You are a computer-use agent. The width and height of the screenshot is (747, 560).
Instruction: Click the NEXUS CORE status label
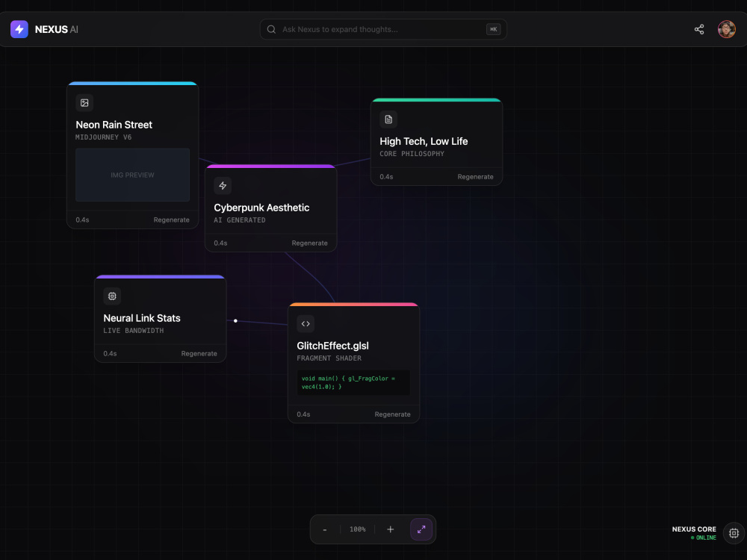point(694,529)
